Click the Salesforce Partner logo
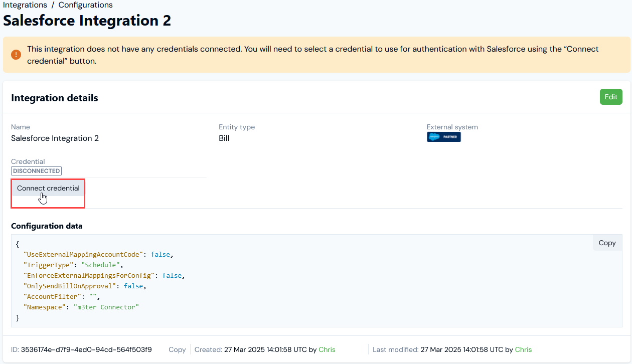The height and width of the screenshot is (364, 632). [444, 137]
